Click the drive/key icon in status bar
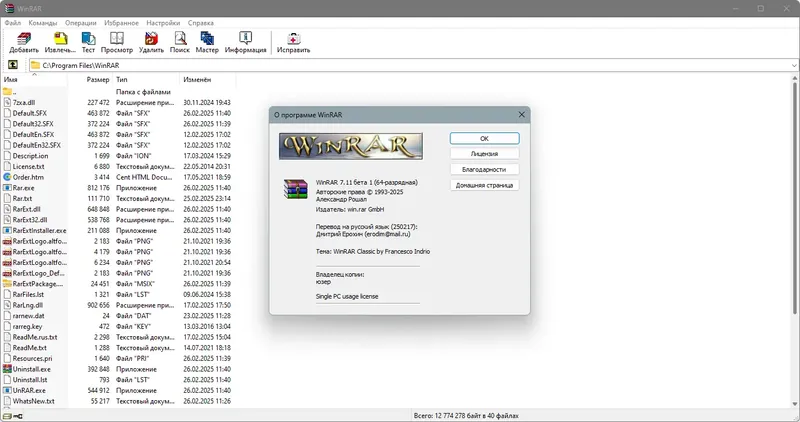Viewport: 800px width, 422px height. [x=13, y=416]
